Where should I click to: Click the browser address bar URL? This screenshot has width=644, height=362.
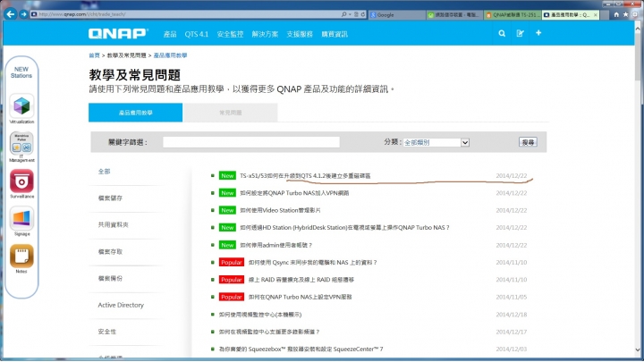coord(82,14)
